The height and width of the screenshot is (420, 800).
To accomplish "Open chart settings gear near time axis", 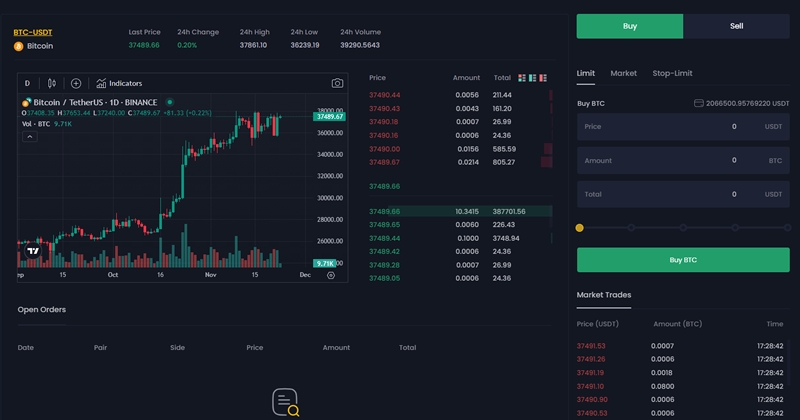I will [331, 274].
